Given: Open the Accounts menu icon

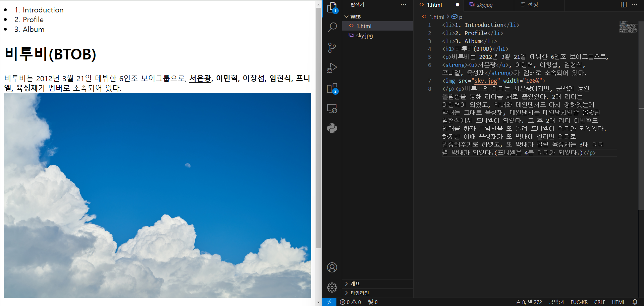Looking at the screenshot, I should [x=332, y=267].
